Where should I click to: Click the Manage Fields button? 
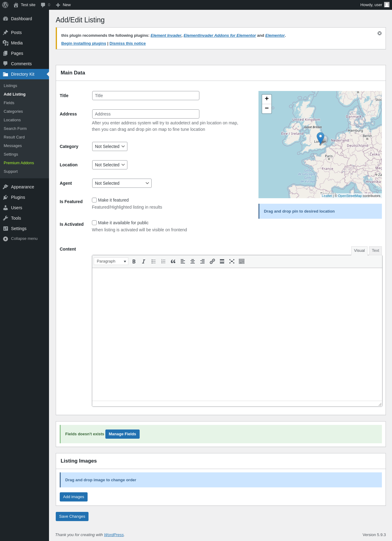click(122, 434)
